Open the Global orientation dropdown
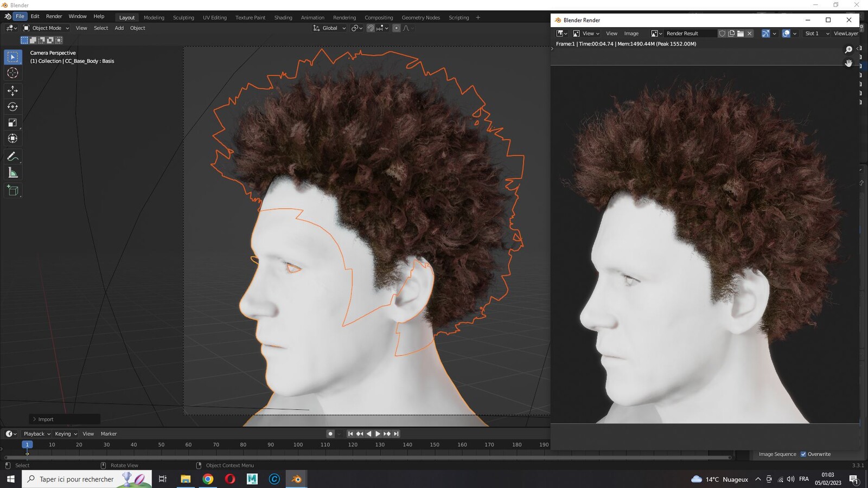Screen dimensions: 868x488 tap(329, 28)
